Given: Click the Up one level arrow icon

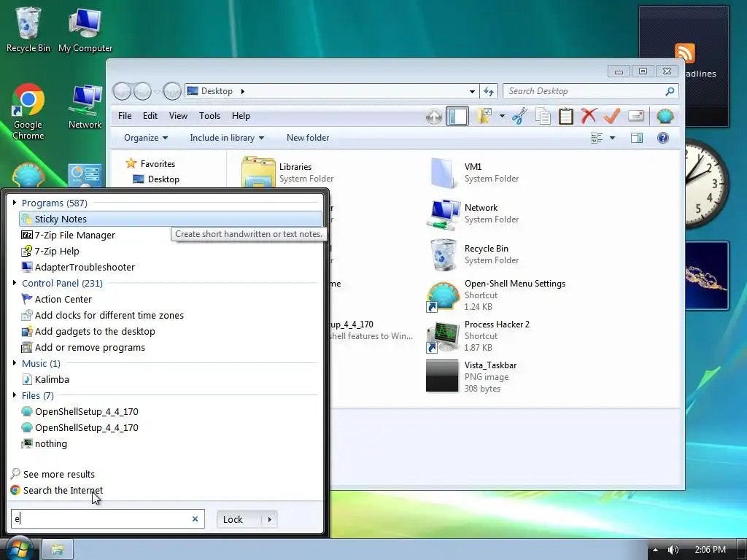Looking at the screenshot, I should coord(433,116).
